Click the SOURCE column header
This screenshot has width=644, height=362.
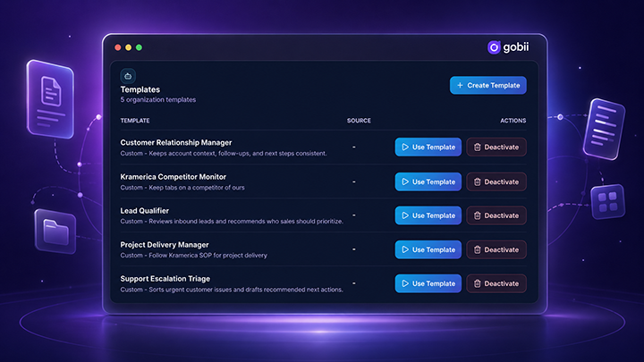pos(359,121)
